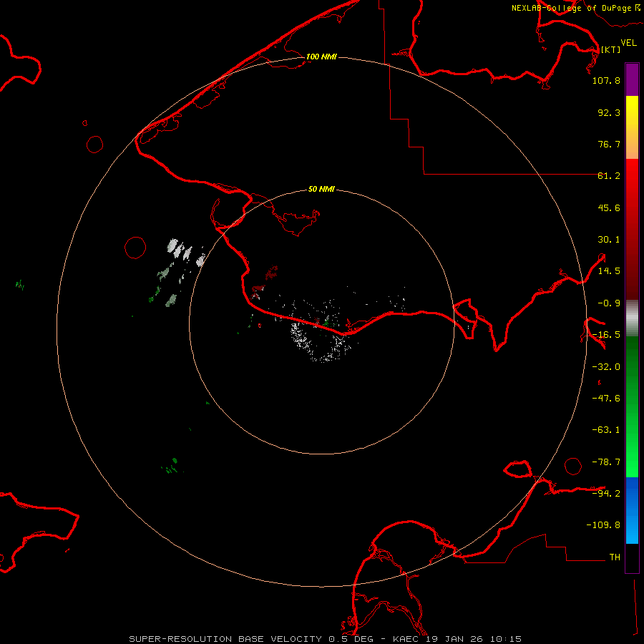Click the 100 NMI range ring label

(321, 57)
